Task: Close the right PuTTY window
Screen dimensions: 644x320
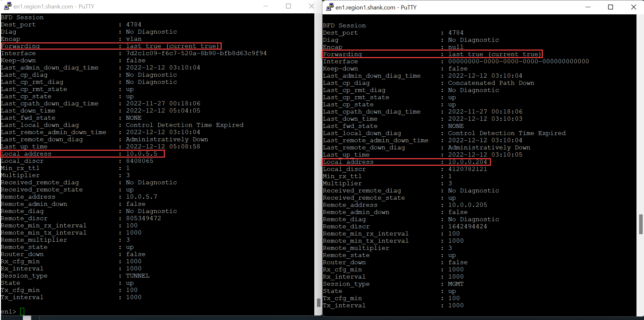Action: (634, 7)
